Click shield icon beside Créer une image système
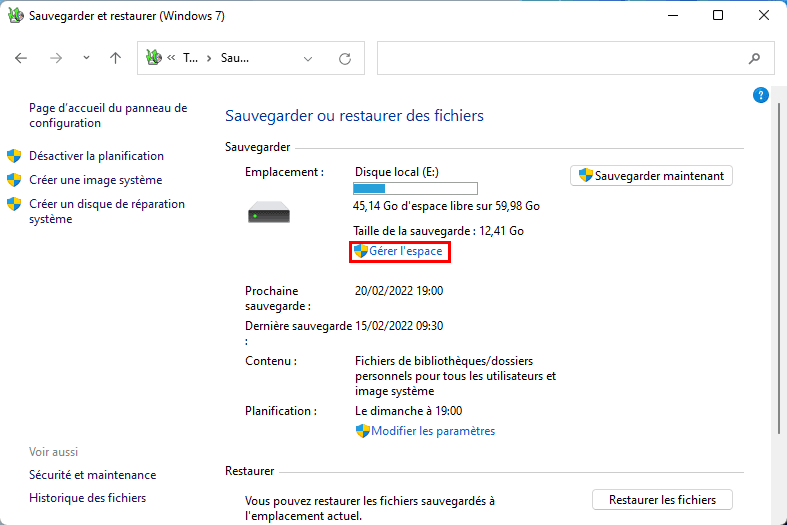The image size is (787, 525). pyautogui.click(x=14, y=180)
